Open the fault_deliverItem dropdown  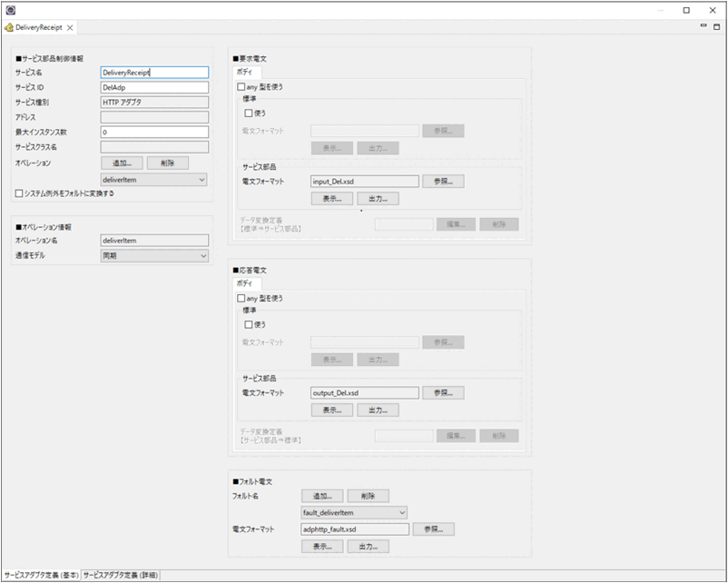(x=354, y=512)
